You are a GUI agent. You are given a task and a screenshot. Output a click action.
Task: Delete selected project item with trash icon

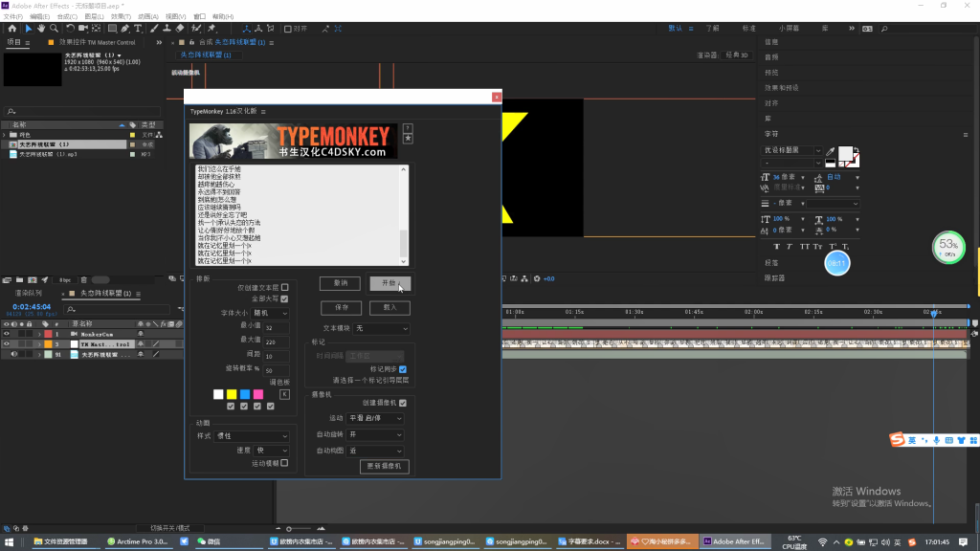(x=84, y=280)
